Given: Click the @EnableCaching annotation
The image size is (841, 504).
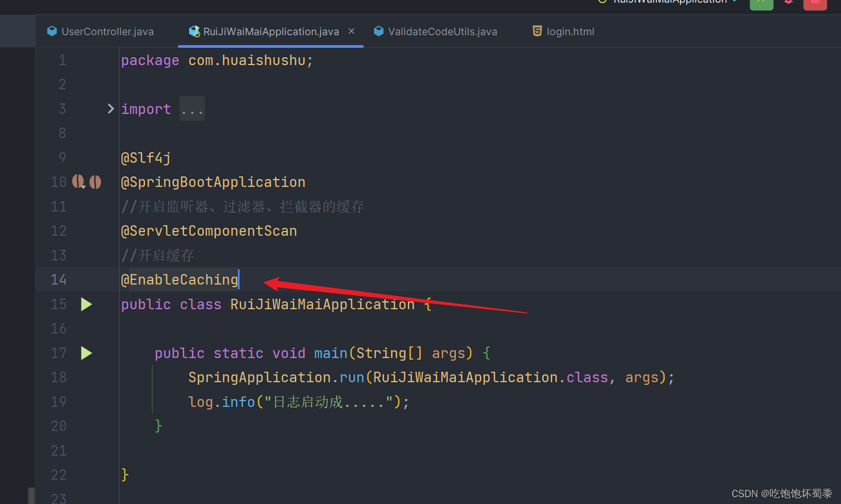Looking at the screenshot, I should pos(180,280).
